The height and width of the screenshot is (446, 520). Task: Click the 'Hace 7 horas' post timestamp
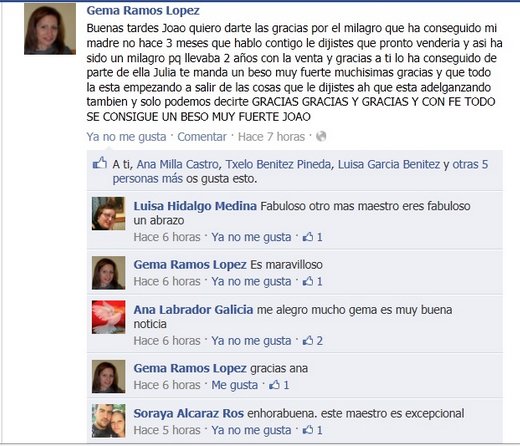click(x=271, y=137)
